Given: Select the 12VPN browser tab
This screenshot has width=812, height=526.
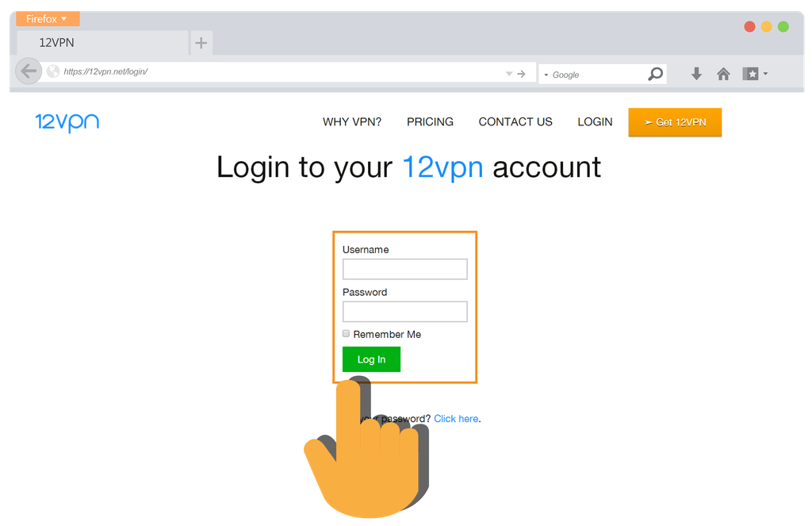Looking at the screenshot, I should click(x=102, y=43).
